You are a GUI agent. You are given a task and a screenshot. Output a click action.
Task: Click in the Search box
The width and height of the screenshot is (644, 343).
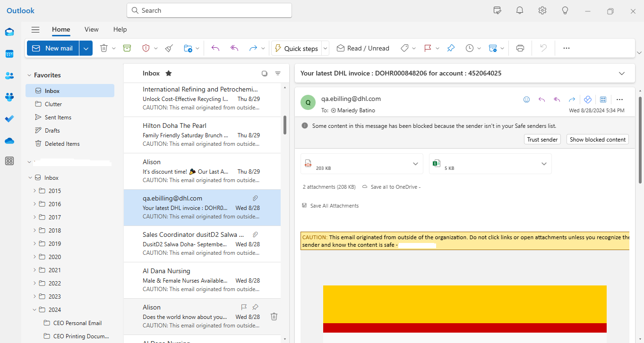[x=209, y=10]
